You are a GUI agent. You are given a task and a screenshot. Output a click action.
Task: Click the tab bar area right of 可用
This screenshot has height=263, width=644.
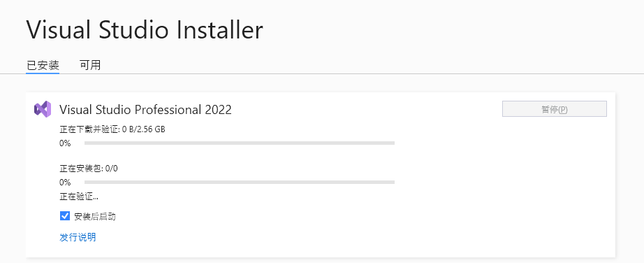(369, 65)
